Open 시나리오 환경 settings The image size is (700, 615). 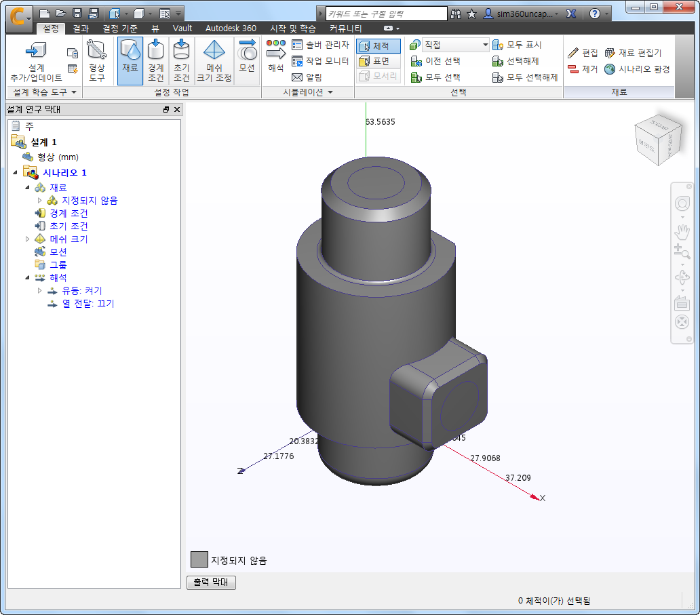pyautogui.click(x=637, y=69)
